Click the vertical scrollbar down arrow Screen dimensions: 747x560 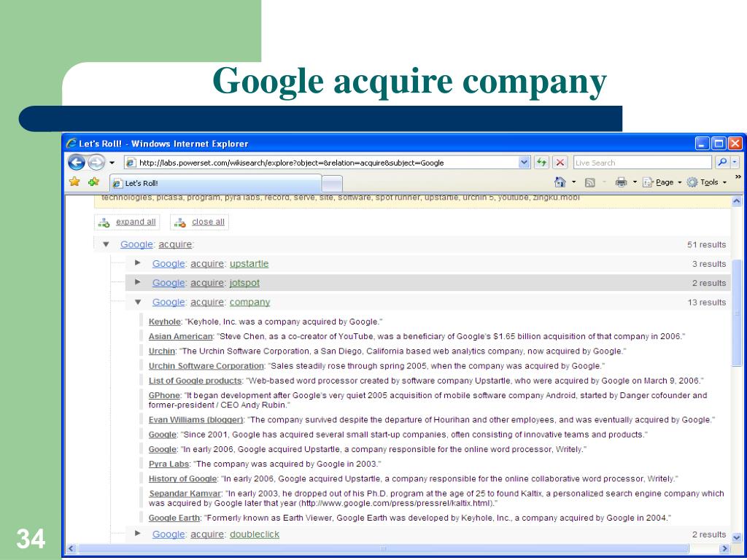click(737, 537)
